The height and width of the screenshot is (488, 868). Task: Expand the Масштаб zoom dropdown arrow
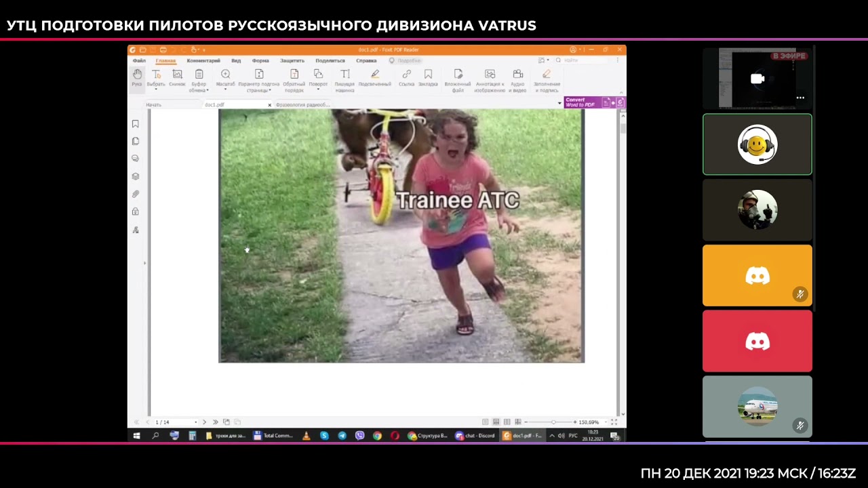coord(225,89)
